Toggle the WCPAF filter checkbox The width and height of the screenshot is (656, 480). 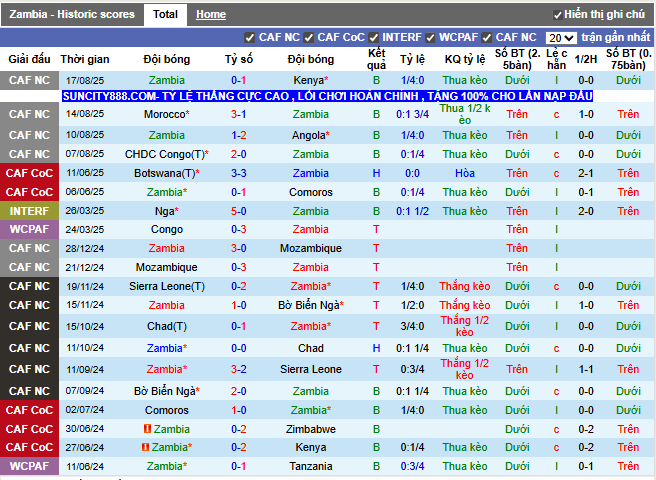point(430,38)
